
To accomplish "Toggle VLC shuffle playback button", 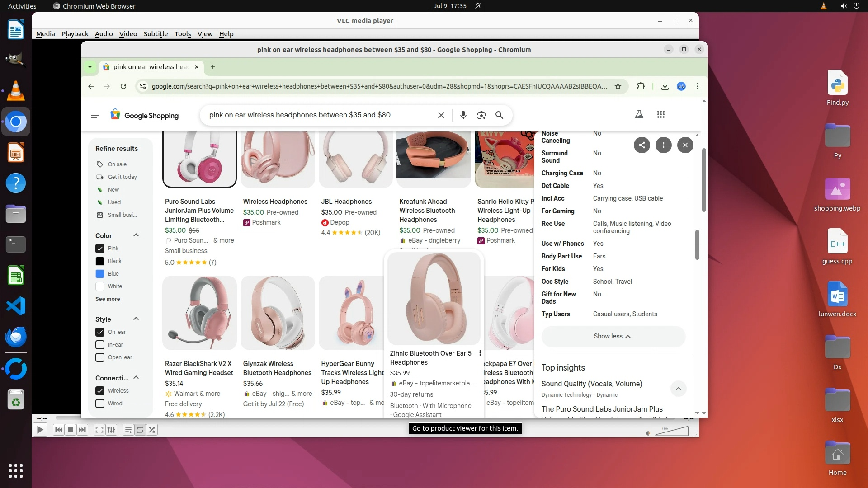I will click(152, 430).
